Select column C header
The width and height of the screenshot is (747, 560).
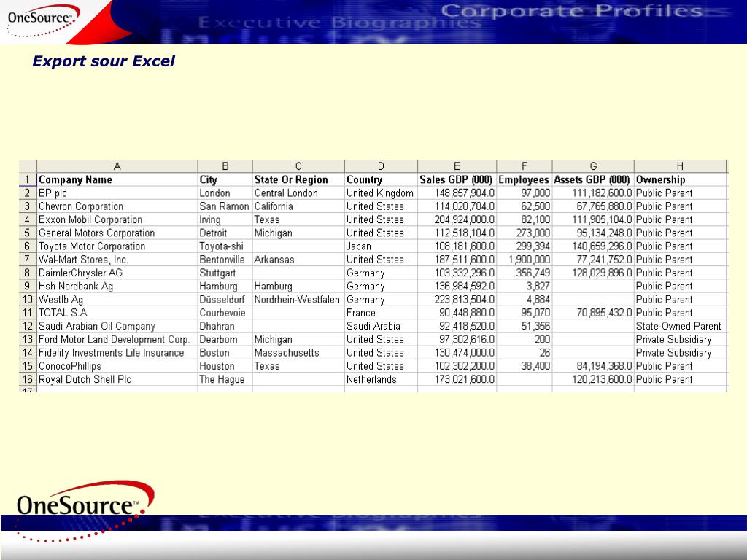(298, 166)
